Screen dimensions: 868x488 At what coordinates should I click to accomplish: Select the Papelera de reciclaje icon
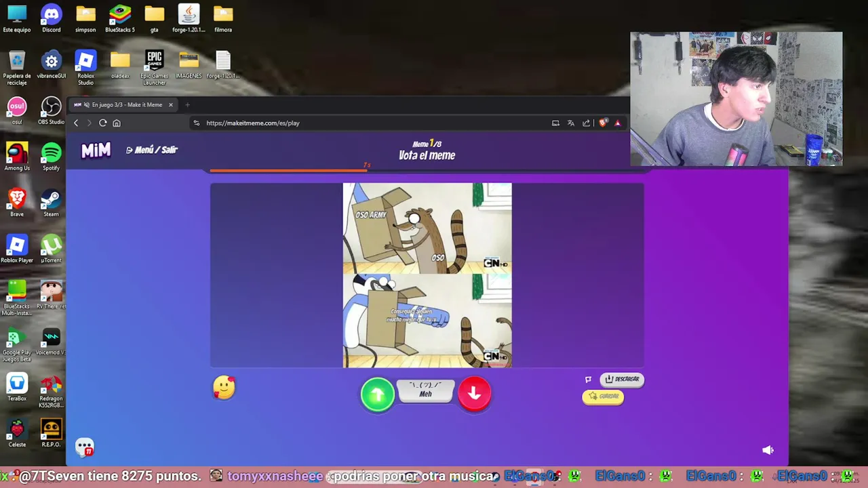(x=17, y=68)
